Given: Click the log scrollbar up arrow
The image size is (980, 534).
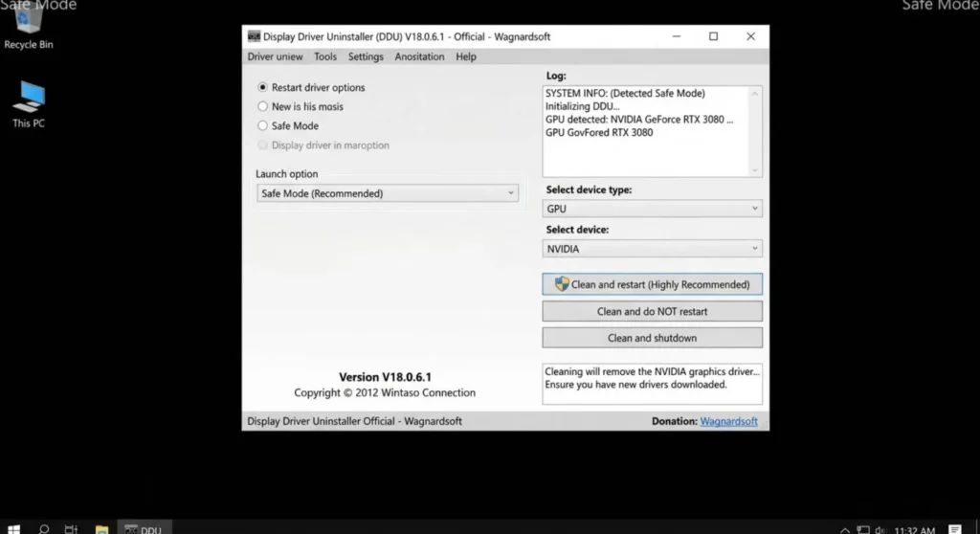Looking at the screenshot, I should (x=754, y=94).
